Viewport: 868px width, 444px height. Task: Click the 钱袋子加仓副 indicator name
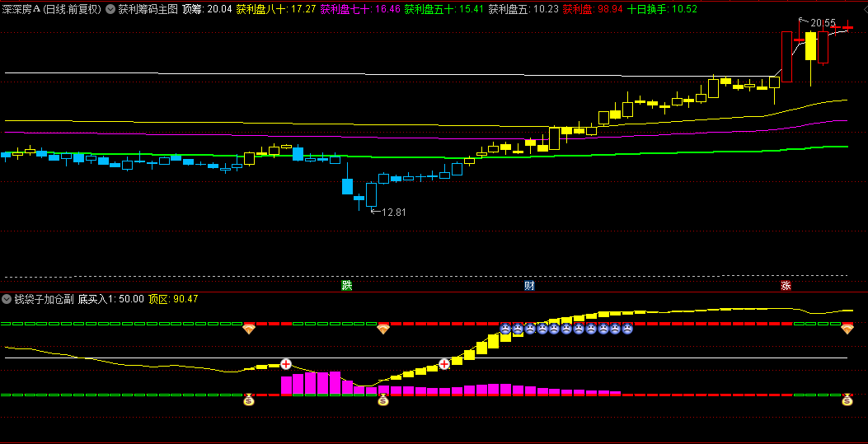pos(45,299)
